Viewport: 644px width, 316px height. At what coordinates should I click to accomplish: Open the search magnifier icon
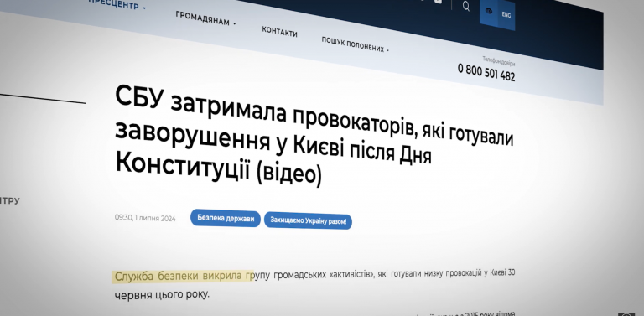(465, 6)
